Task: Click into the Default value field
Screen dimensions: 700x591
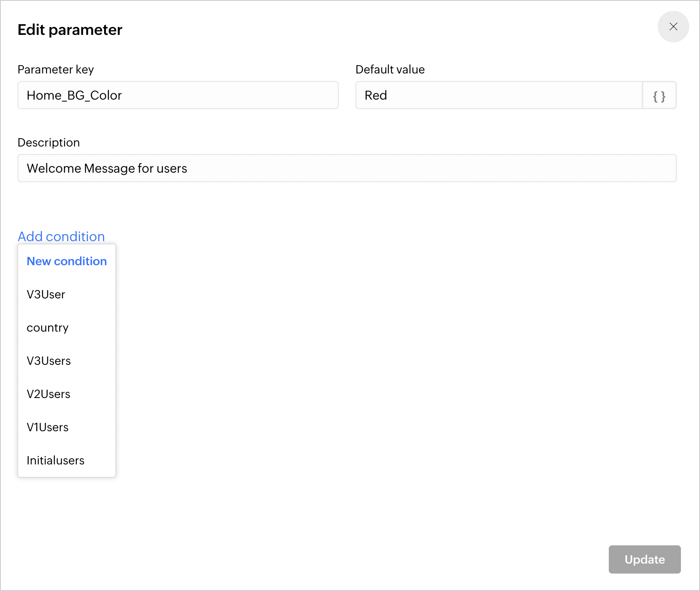Action: tap(498, 95)
